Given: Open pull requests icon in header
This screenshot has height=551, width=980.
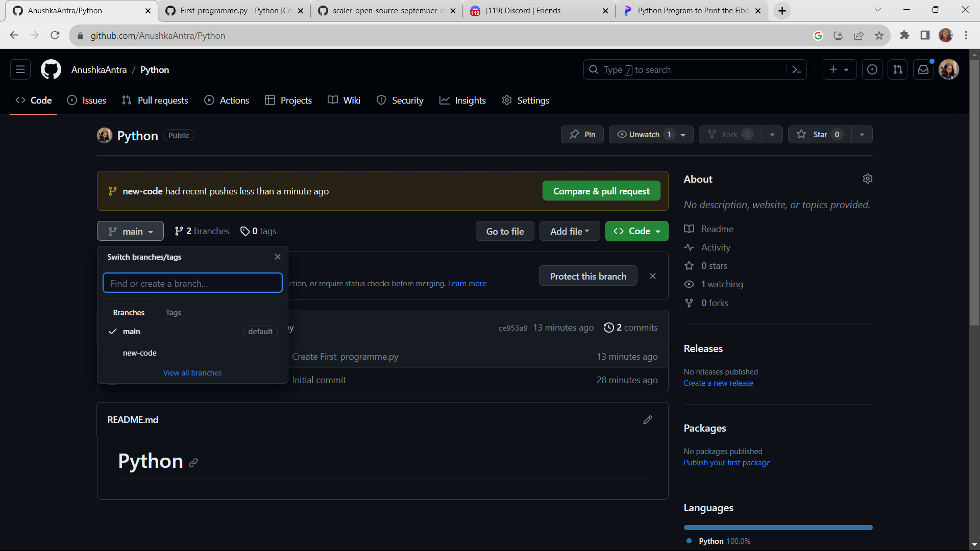Looking at the screenshot, I should click(897, 69).
